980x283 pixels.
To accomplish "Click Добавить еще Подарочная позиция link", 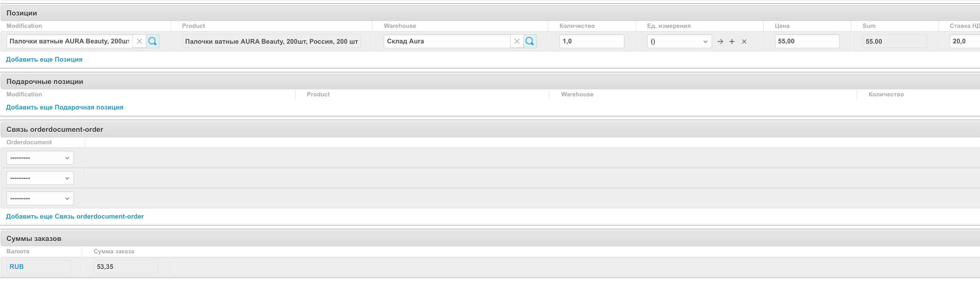I will 65,107.
